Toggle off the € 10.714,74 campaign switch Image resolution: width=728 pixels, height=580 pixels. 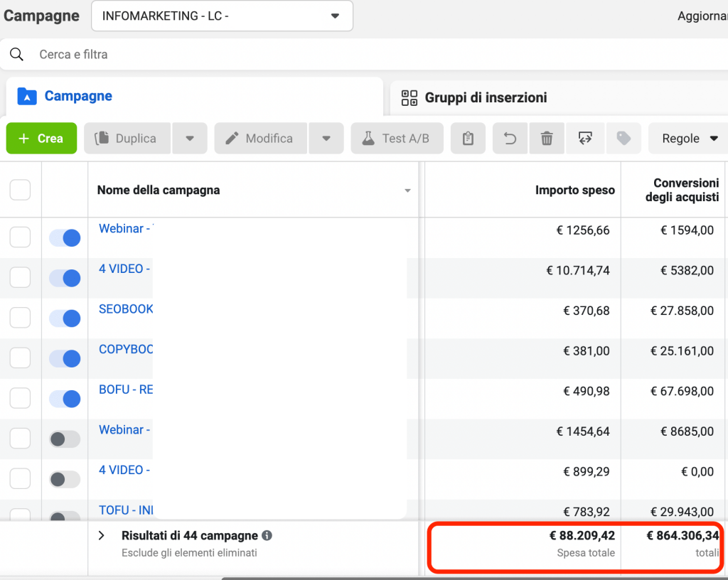[x=65, y=278]
